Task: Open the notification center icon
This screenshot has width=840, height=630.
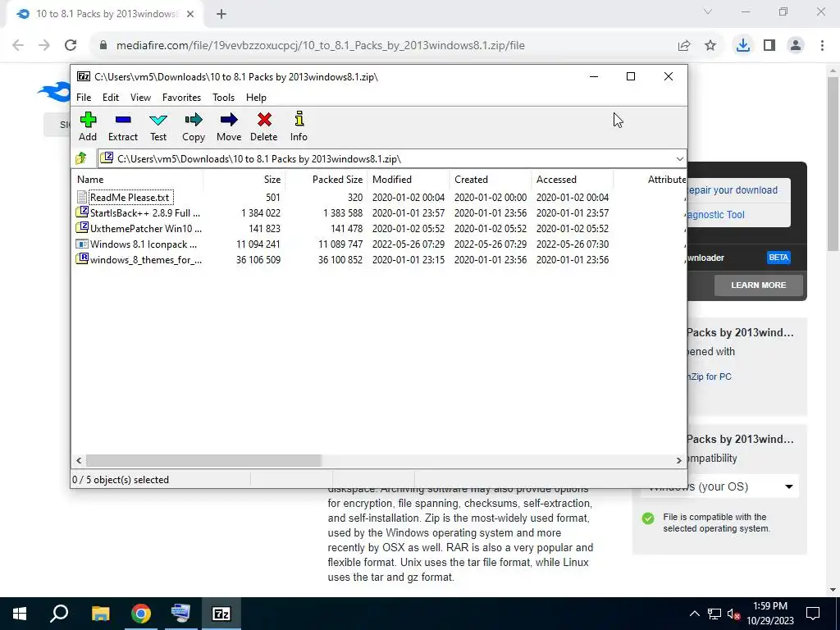Action: click(x=813, y=614)
